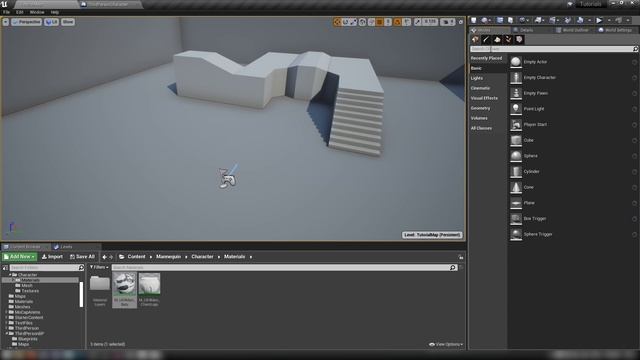Open Source Control toolbar icon
Image resolution: width=640 pixels, height=360 pixels.
[484, 20]
